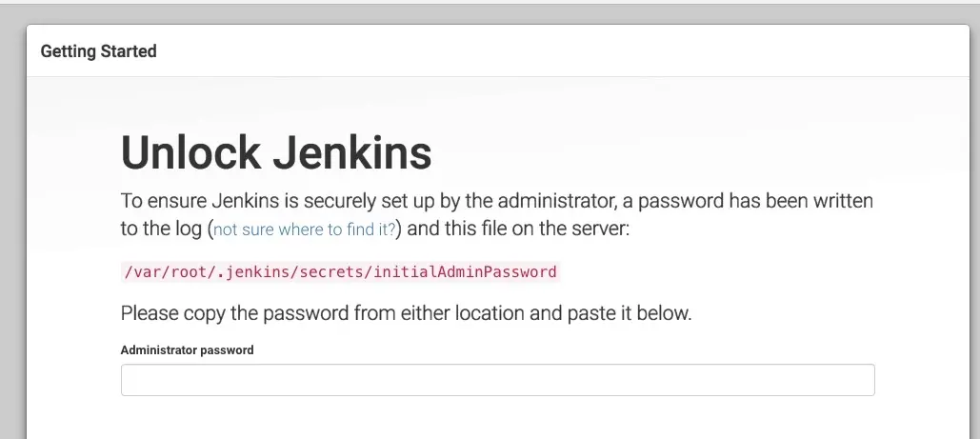Open the "not sure where to find it?" link
The width and height of the screenshot is (980, 439).
(304, 229)
